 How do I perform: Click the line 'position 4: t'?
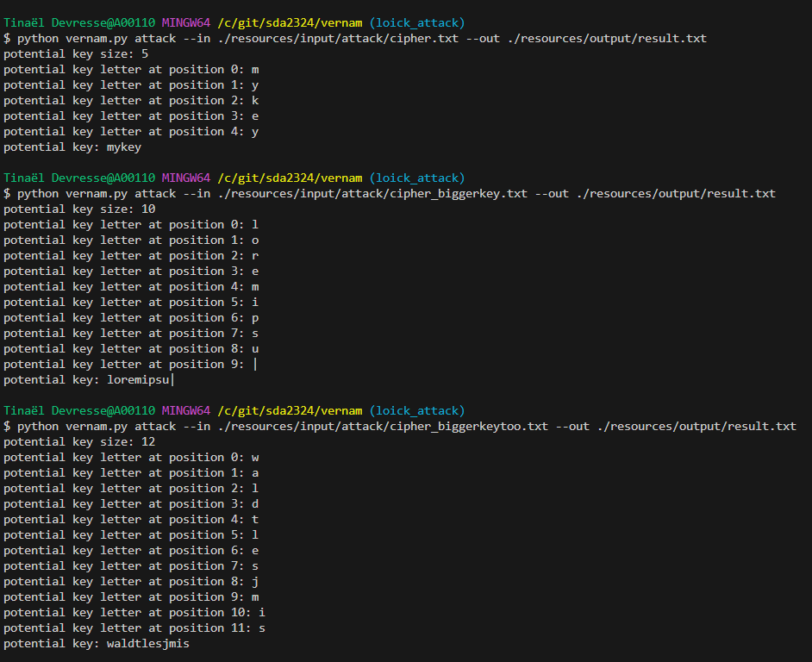[x=131, y=520]
